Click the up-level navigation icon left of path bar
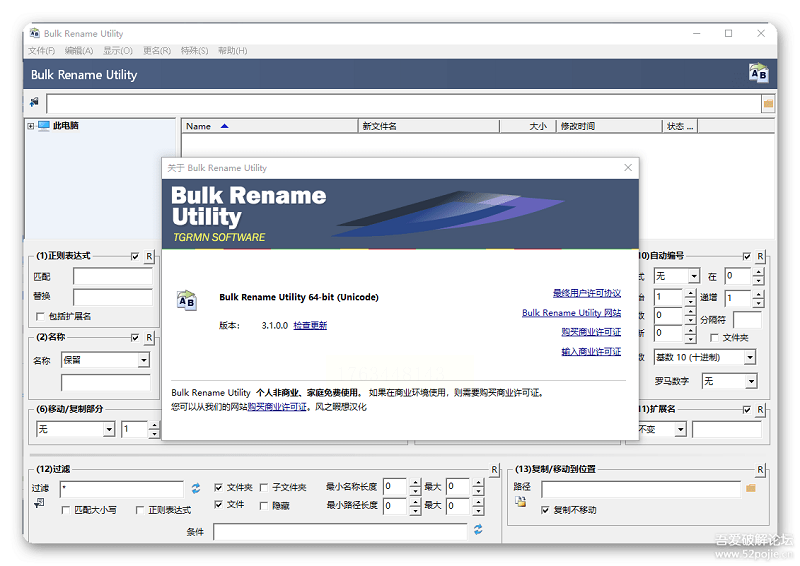Image resolution: width=800 pixels, height=566 pixels. coord(35,103)
